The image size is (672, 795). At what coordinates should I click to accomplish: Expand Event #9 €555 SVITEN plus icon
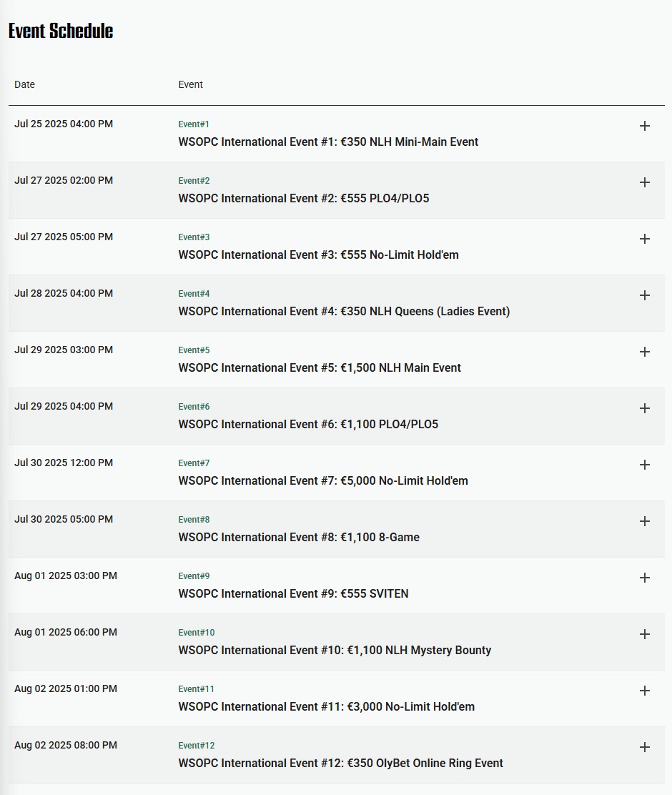pyautogui.click(x=645, y=578)
